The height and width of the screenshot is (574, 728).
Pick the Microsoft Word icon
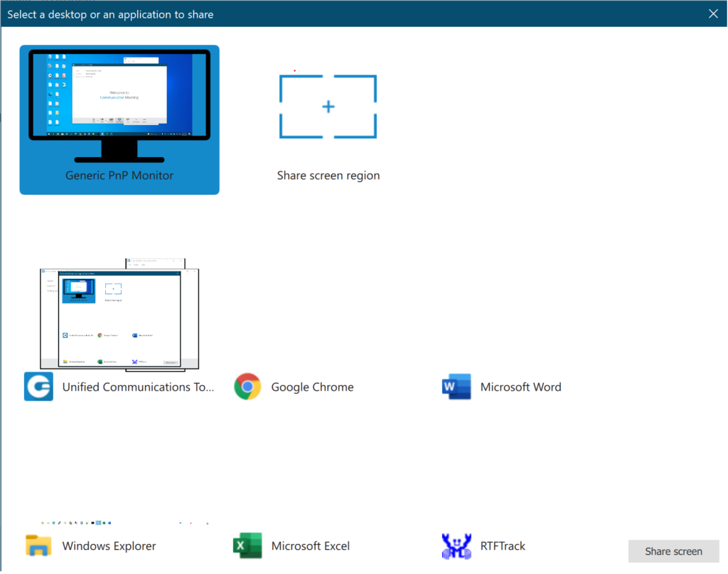[456, 386]
